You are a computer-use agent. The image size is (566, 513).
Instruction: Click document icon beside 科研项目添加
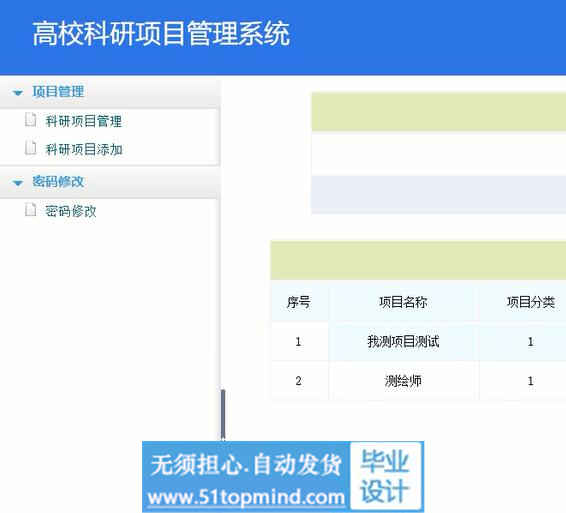point(31,148)
